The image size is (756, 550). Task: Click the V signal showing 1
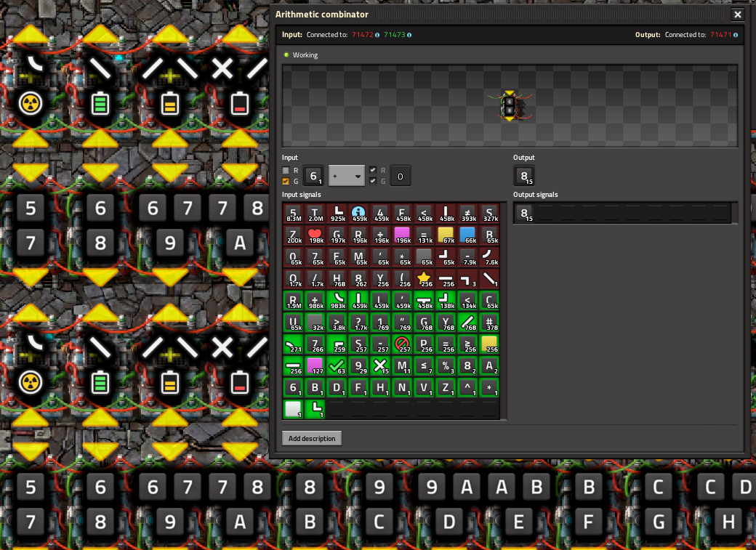424,387
